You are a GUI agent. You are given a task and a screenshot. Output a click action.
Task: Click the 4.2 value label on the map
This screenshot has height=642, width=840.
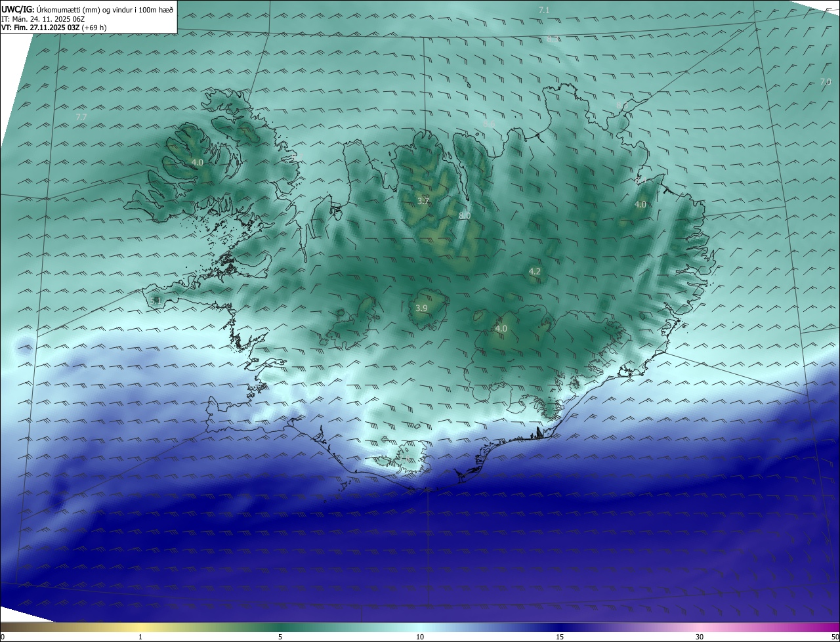pos(535,271)
